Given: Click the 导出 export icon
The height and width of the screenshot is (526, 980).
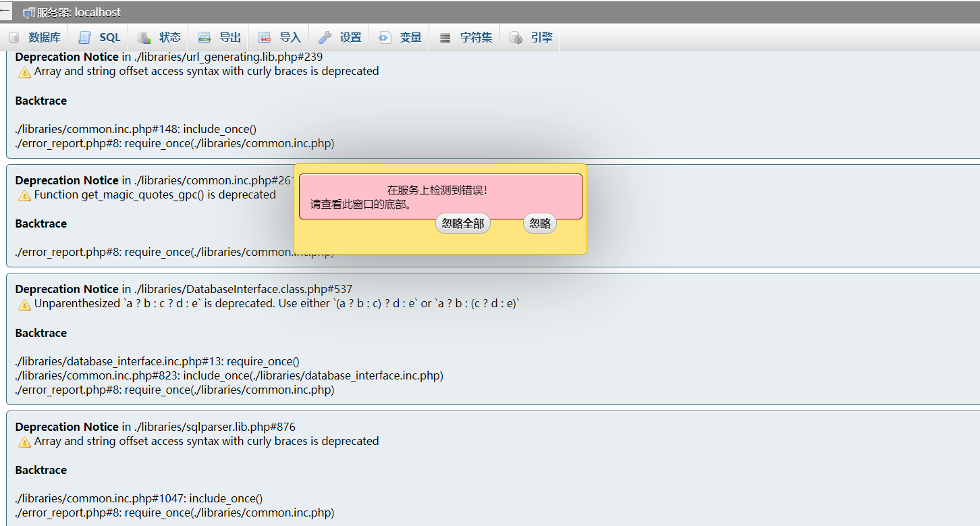Looking at the screenshot, I should tap(205, 38).
